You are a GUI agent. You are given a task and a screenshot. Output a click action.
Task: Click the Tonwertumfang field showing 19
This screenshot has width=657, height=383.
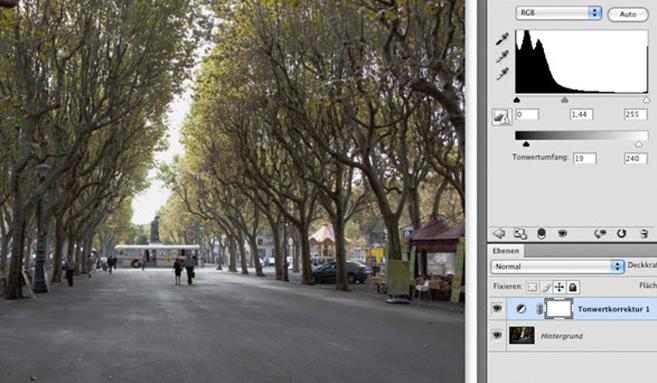(585, 158)
